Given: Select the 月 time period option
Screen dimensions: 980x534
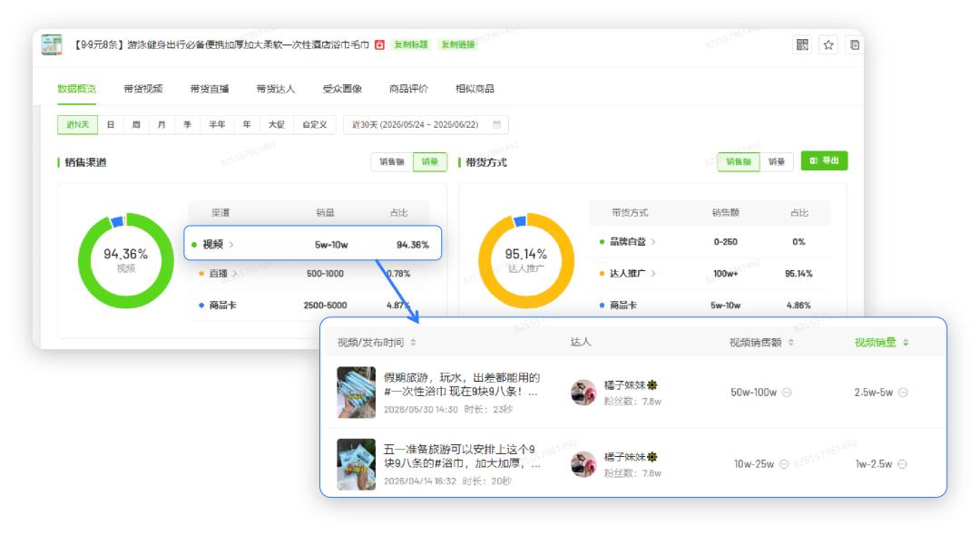Looking at the screenshot, I should pyautogui.click(x=162, y=124).
